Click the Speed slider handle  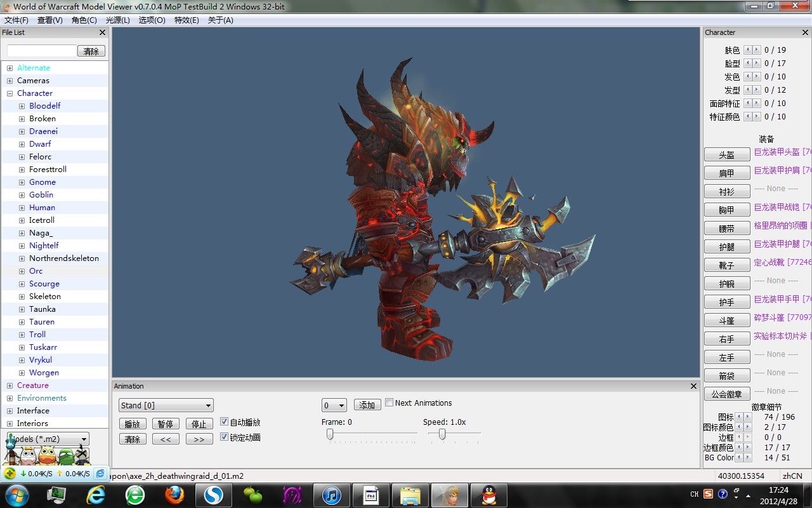pyautogui.click(x=442, y=434)
